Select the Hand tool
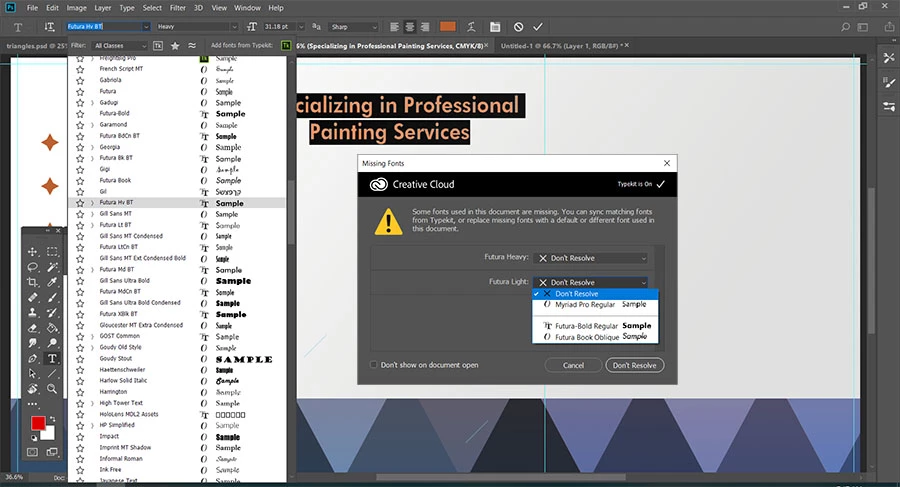The width and height of the screenshot is (900, 487). click(33, 389)
